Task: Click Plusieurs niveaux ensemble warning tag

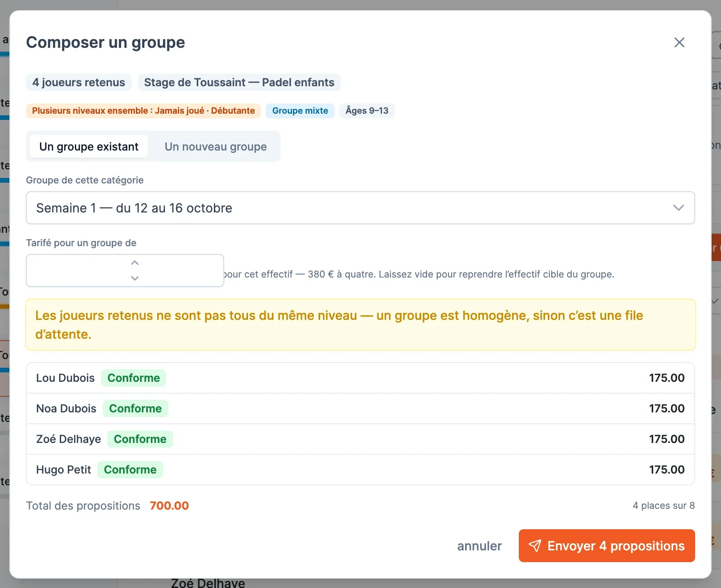Action: coord(143,111)
